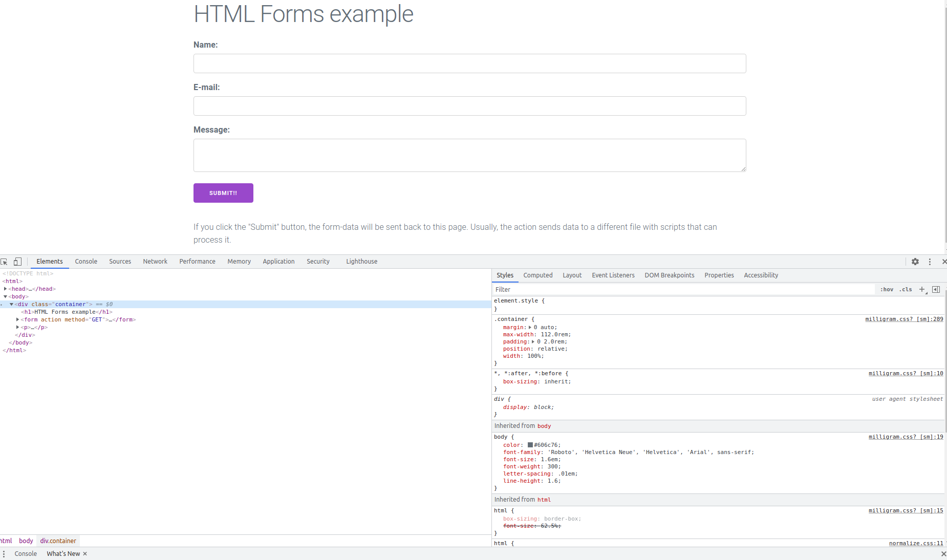
Task: Open the drawer three-dot menu
Action: pyautogui.click(x=4, y=554)
